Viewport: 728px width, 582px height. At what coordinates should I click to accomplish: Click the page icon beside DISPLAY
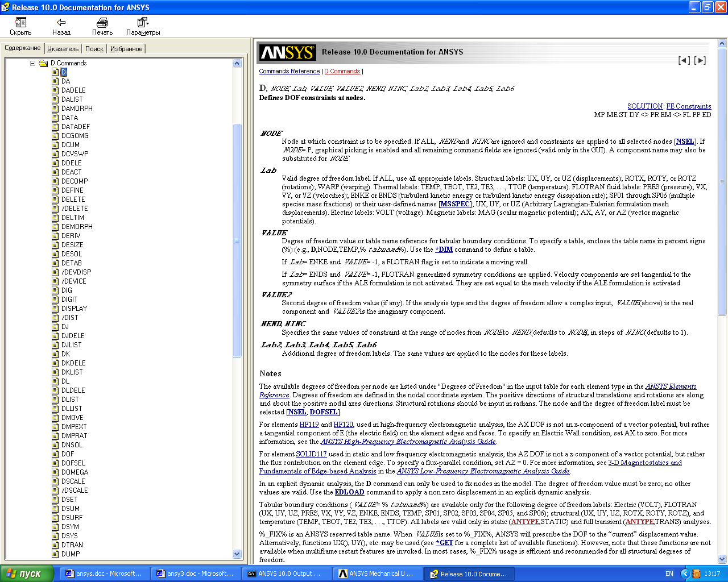pos(55,309)
